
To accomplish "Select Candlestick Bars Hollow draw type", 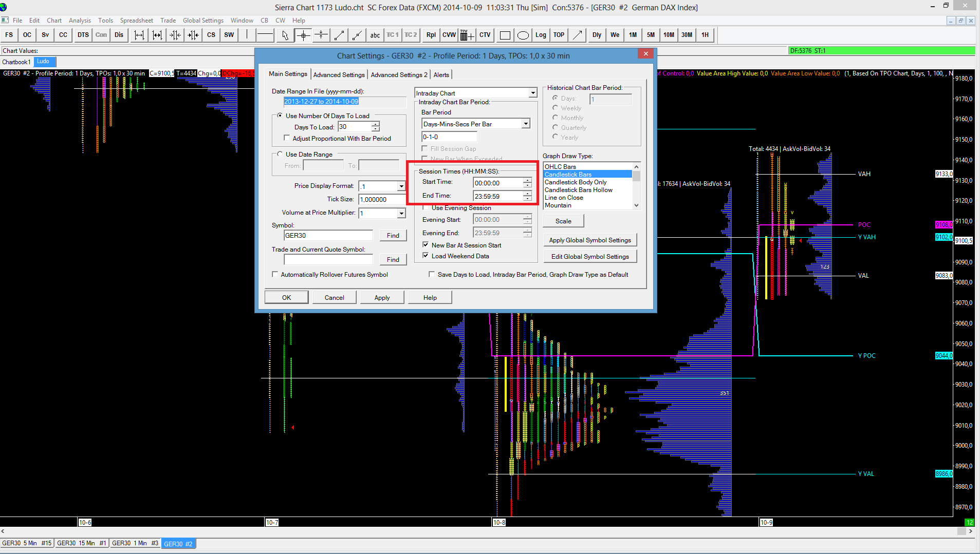I will (x=578, y=190).
